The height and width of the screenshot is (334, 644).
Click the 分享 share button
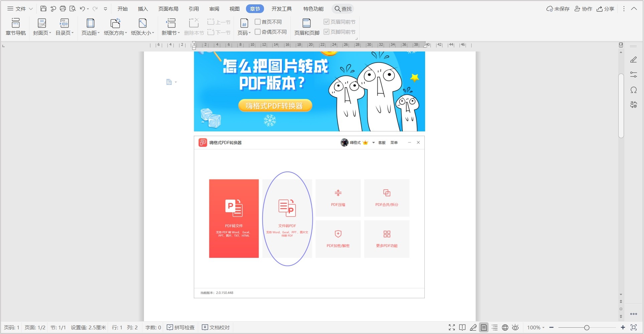[606, 9]
